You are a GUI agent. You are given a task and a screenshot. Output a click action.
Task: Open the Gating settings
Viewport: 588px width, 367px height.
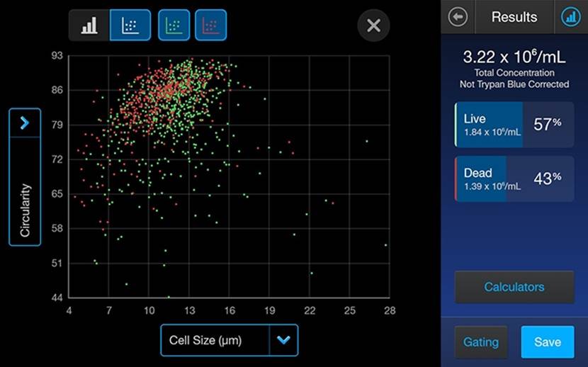[480, 341]
